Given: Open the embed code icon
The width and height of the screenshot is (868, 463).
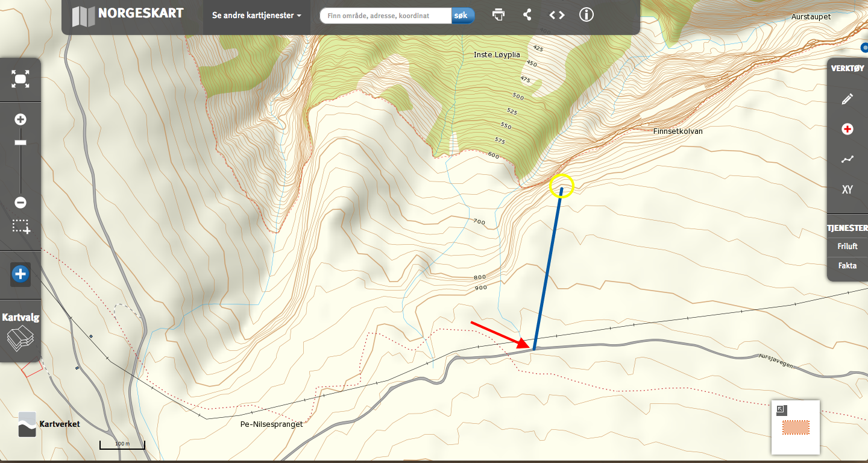Looking at the screenshot, I should point(557,14).
